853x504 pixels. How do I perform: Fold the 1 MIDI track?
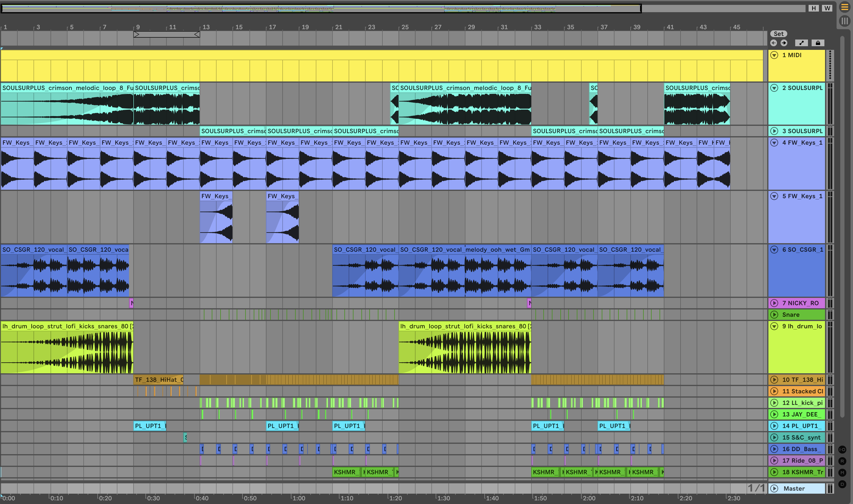(774, 55)
